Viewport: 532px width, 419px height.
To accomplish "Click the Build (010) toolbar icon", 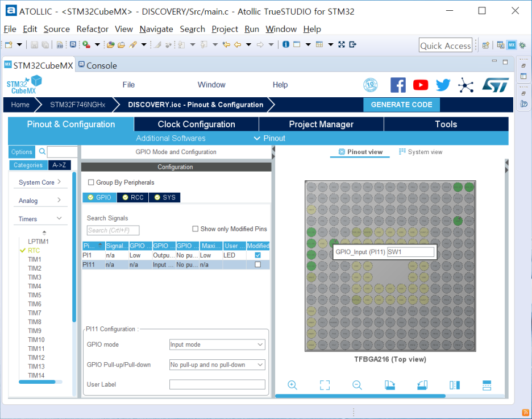I will click(x=60, y=44).
